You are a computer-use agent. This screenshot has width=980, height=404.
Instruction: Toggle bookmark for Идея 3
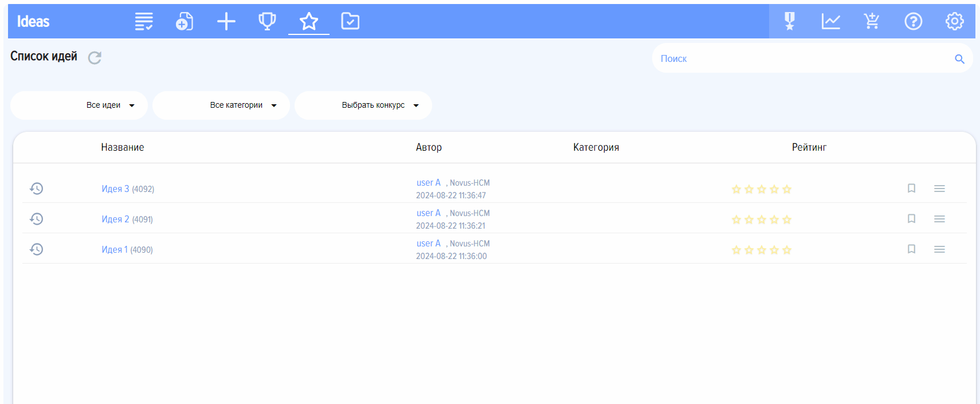tap(911, 189)
